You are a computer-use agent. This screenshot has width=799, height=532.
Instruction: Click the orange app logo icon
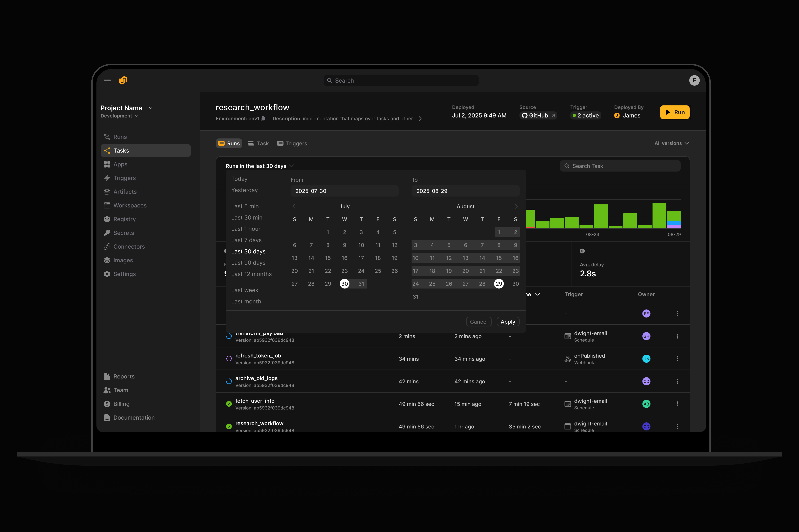[x=123, y=80]
